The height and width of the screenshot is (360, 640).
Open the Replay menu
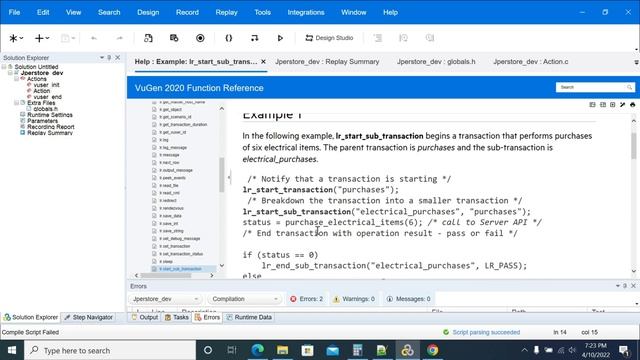tap(227, 12)
